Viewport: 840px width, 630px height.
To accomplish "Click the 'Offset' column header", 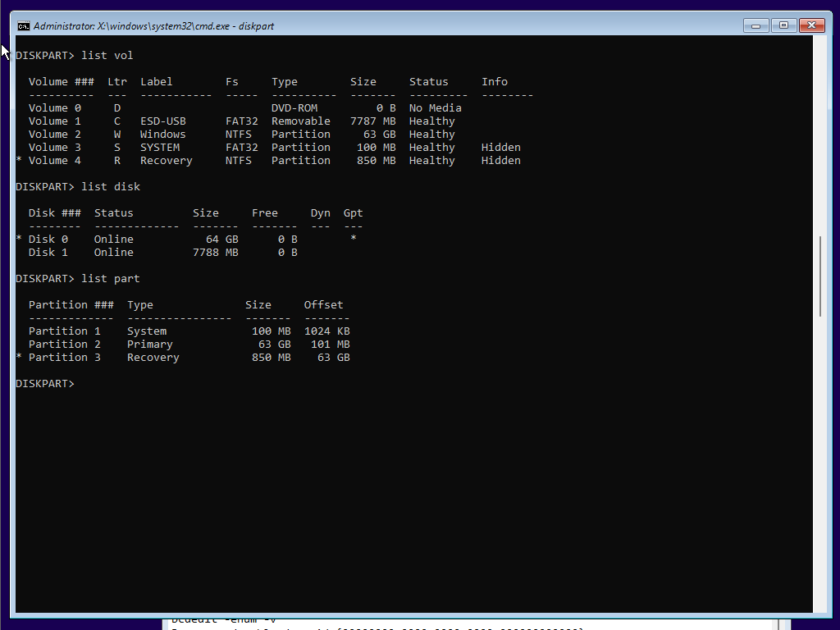I will [323, 305].
